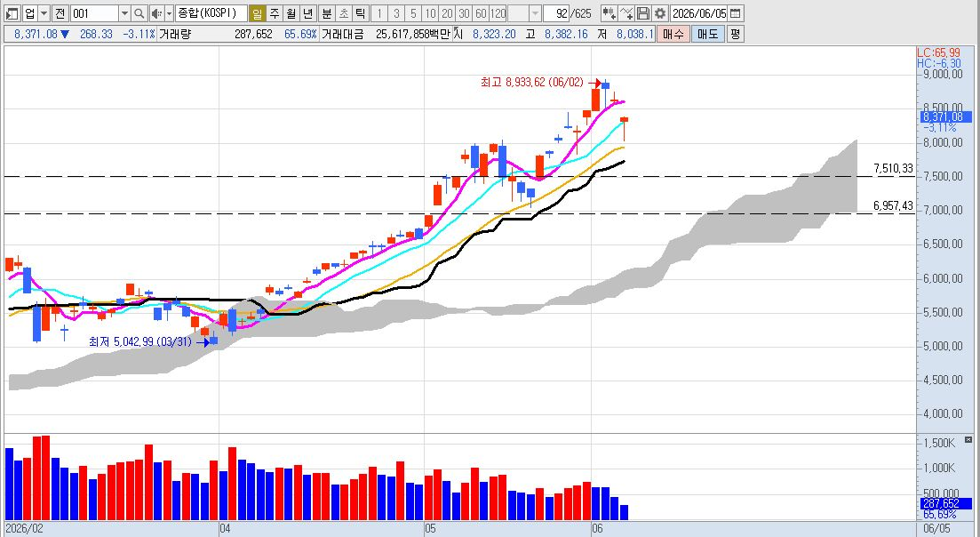Image resolution: width=980 pixels, height=537 pixels.
Task: Click the 7,510.33 horizontal line label
Action: click(893, 168)
